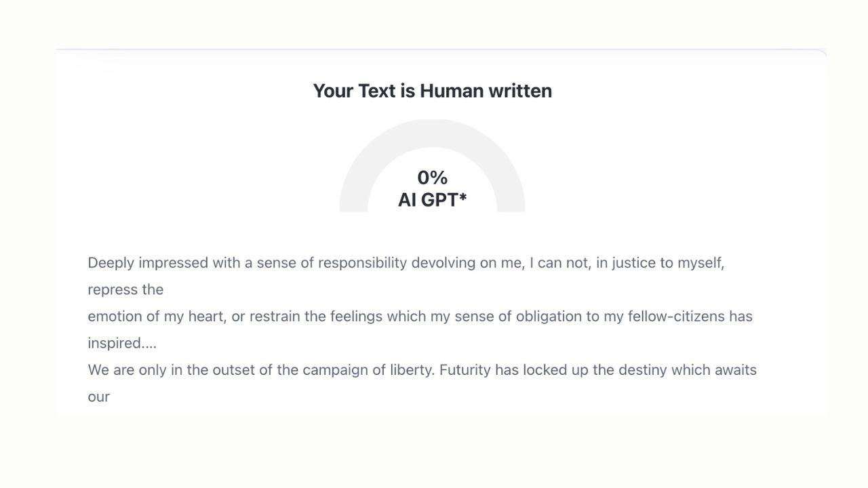Click the "Your Text is Human written" heading

(x=432, y=91)
